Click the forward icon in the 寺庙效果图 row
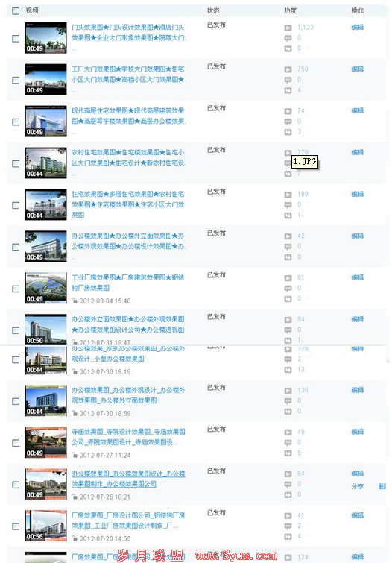392x563 pixels. click(x=288, y=453)
